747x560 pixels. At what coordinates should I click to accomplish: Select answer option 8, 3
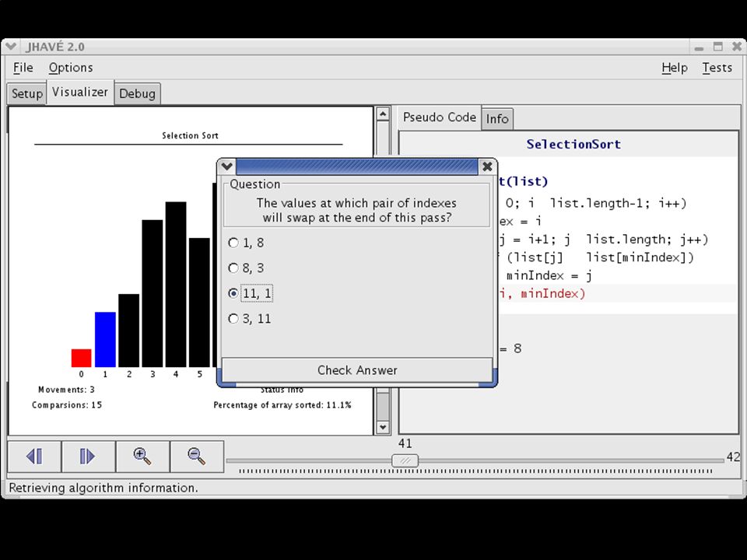click(247, 268)
